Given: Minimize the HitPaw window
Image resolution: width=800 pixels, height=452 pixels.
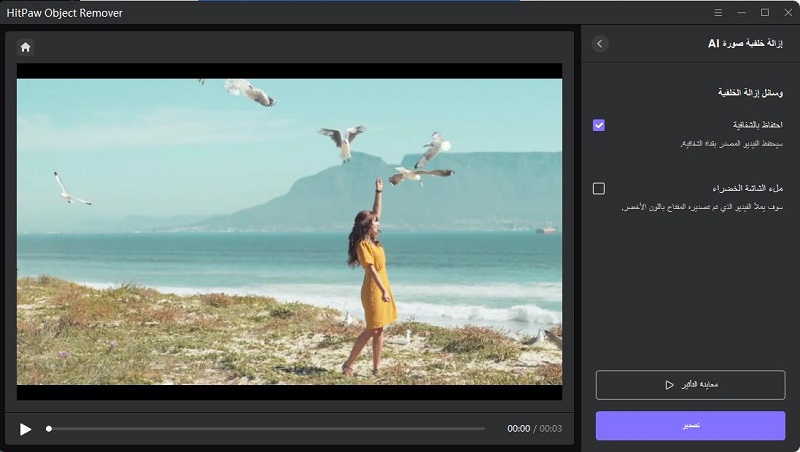Looking at the screenshot, I should pyautogui.click(x=742, y=12).
